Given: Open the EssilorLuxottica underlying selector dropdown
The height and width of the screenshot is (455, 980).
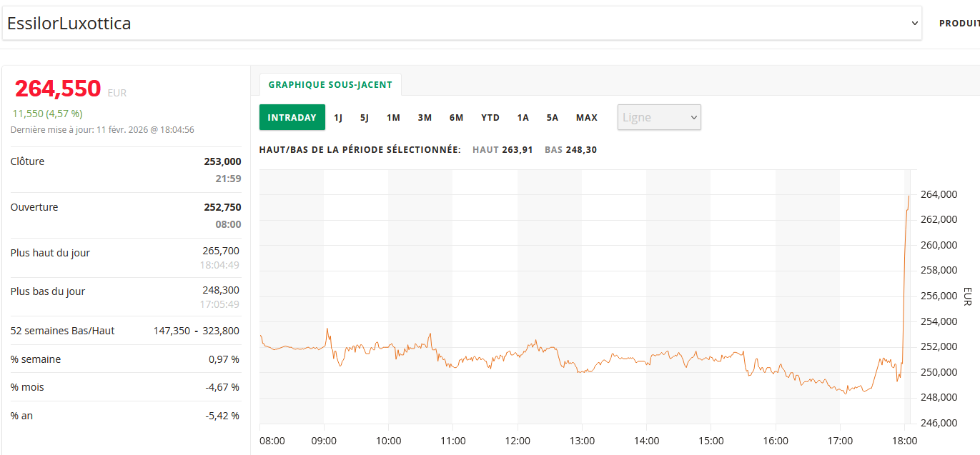Looking at the screenshot, I should [461, 24].
